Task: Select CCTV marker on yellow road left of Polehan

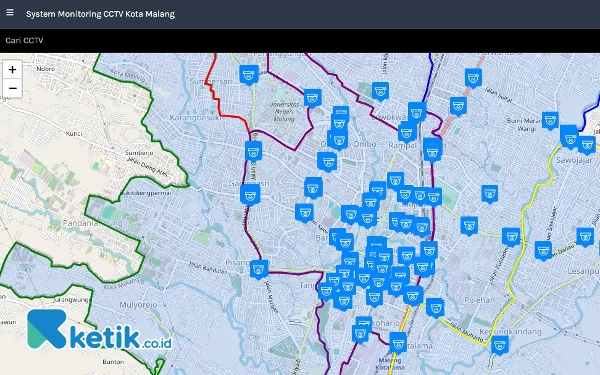Action: pos(435,307)
